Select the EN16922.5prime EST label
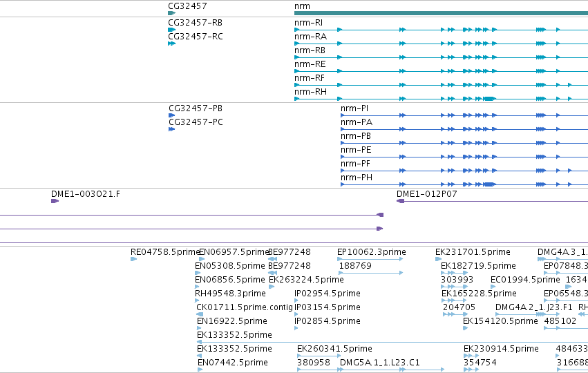This screenshot has height=373, width=588. [231, 321]
